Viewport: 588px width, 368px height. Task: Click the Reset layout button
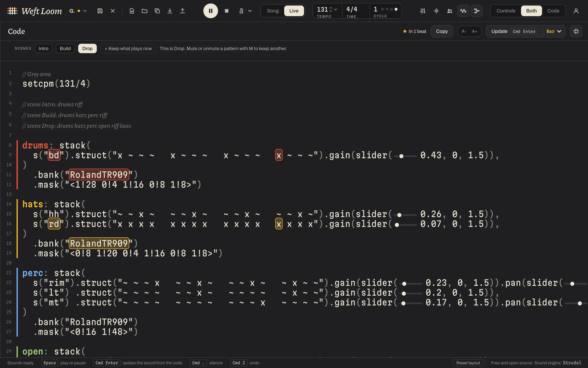pos(468,363)
